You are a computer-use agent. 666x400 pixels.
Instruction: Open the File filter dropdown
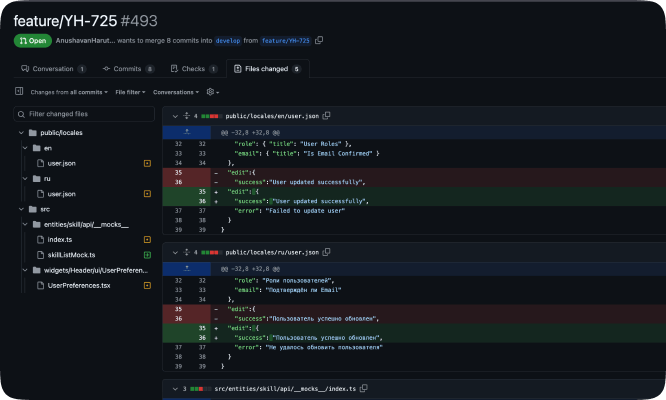point(130,92)
